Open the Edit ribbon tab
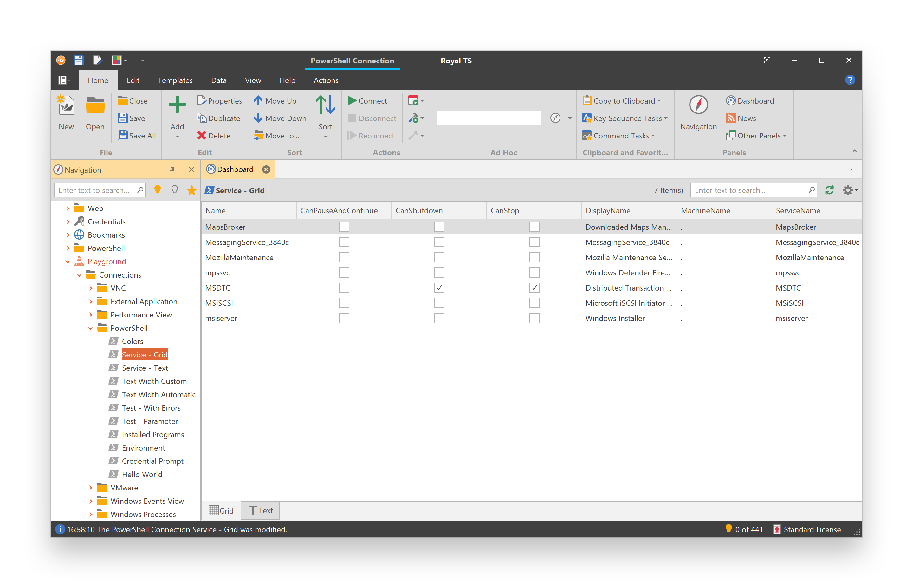The width and height of the screenshot is (913, 588). point(133,80)
